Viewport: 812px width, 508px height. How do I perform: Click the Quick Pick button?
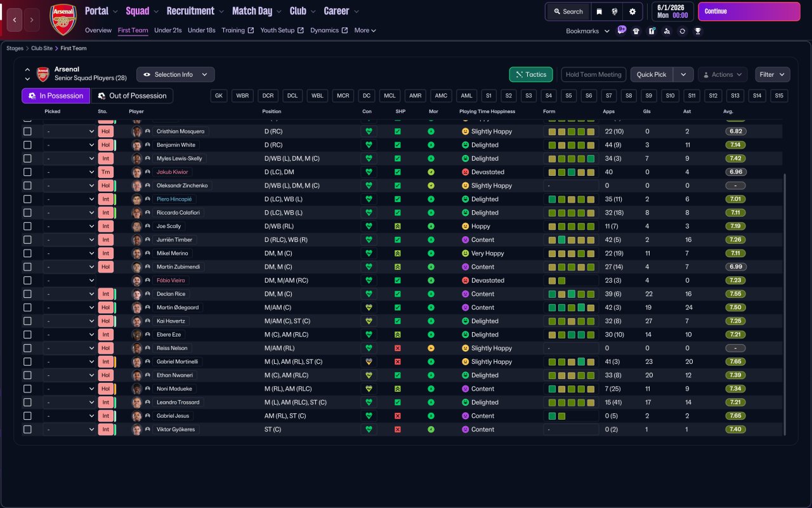tap(652, 74)
